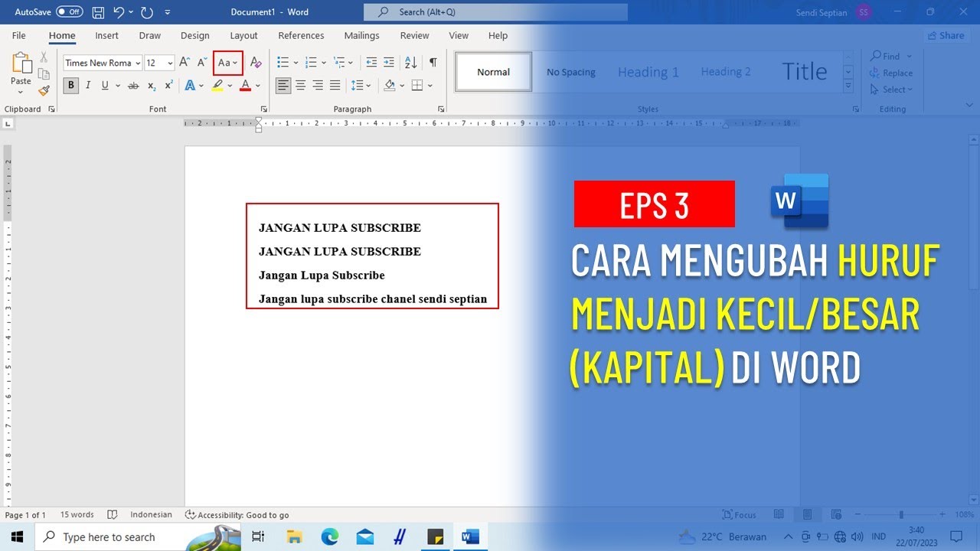Select the Format Painter brush
Viewport: 980px width, 551px height.
point(44,90)
